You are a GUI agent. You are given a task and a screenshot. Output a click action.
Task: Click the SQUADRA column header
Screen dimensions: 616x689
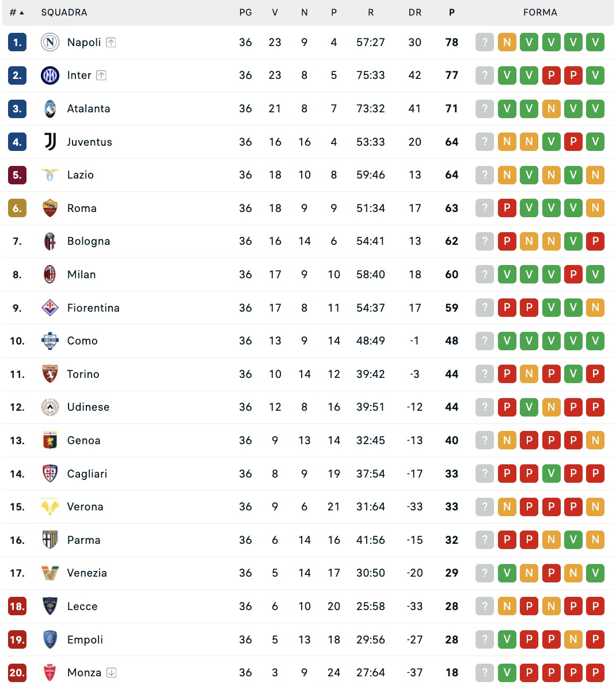coord(64,12)
